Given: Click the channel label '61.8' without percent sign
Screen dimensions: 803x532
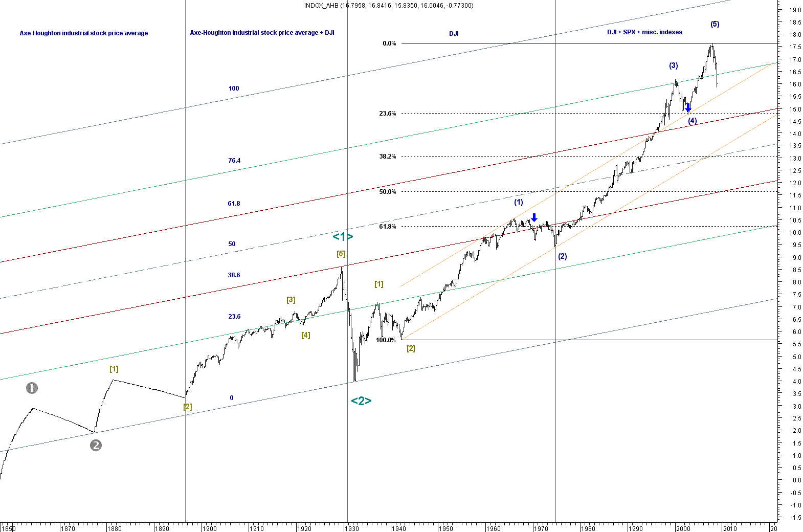Looking at the screenshot, I should point(234,204).
